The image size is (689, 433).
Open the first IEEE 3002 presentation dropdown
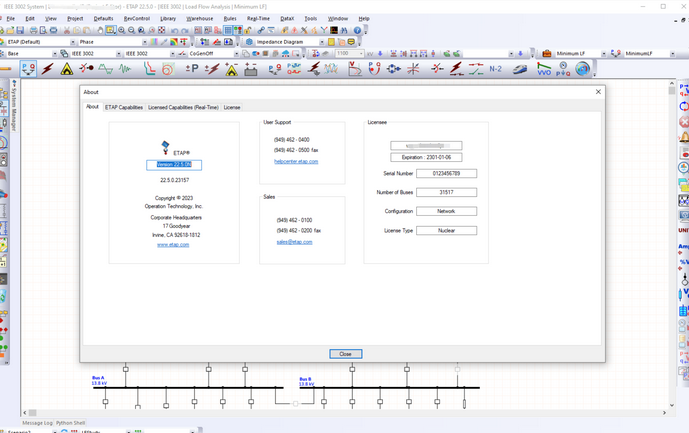click(x=118, y=54)
